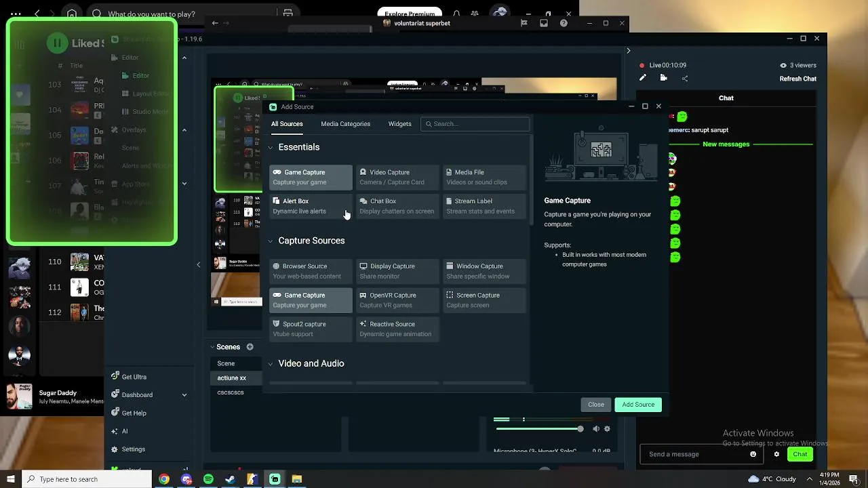Open Chrome from the taskbar
The height and width of the screenshot is (488, 868).
point(164,479)
